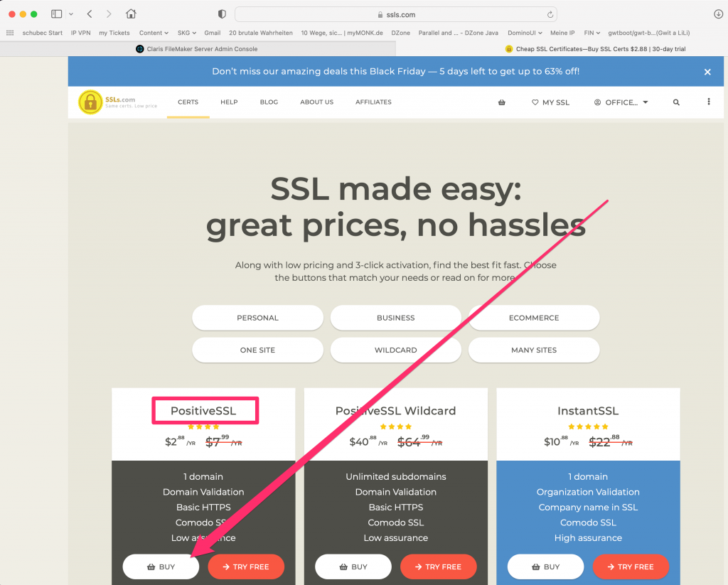This screenshot has width=728, height=585.
Task: Click the PositiveSSL star rating
Action: point(203,426)
